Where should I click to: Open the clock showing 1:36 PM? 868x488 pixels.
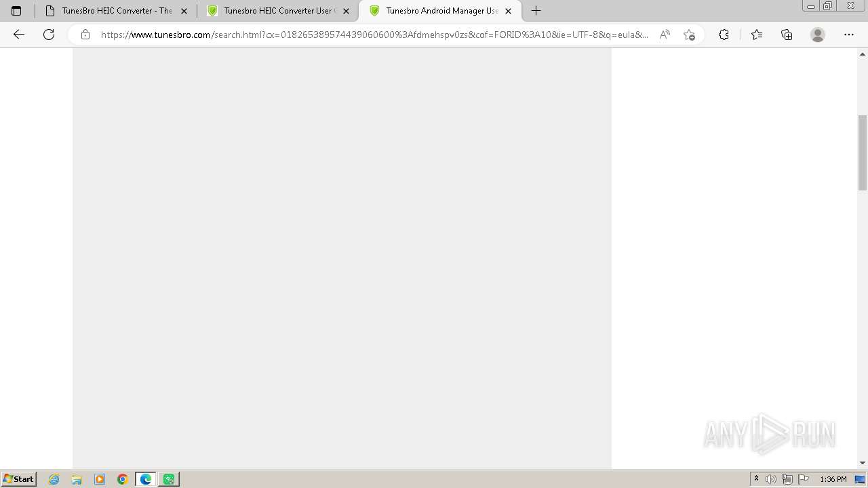833,479
